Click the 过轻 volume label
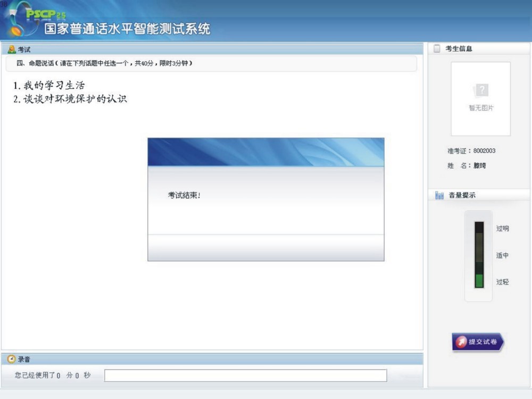This screenshot has height=399, width=532. [502, 282]
